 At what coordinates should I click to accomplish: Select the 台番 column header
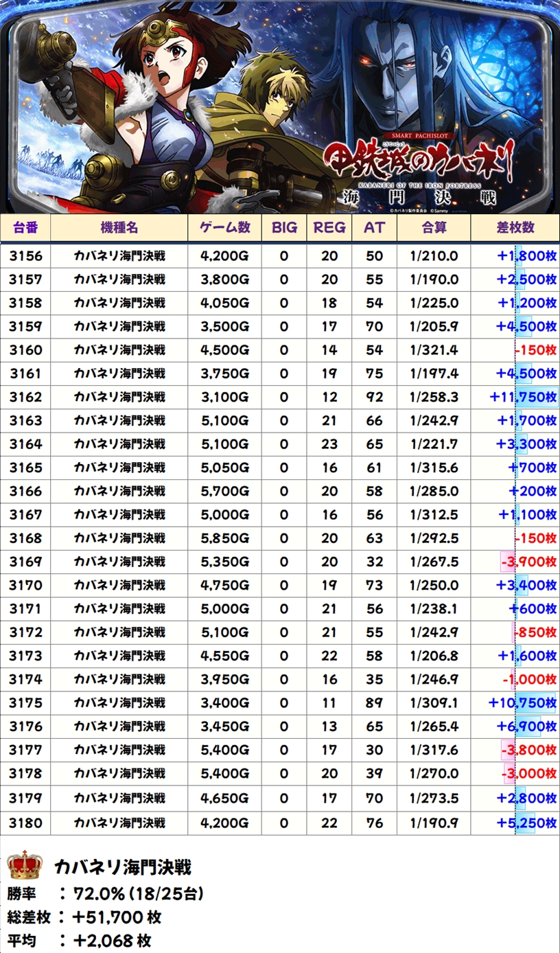tap(25, 228)
